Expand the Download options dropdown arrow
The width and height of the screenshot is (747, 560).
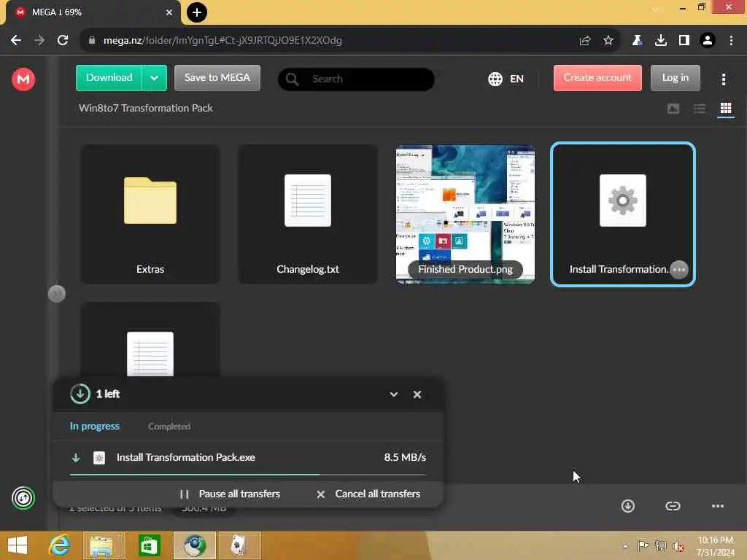[155, 78]
